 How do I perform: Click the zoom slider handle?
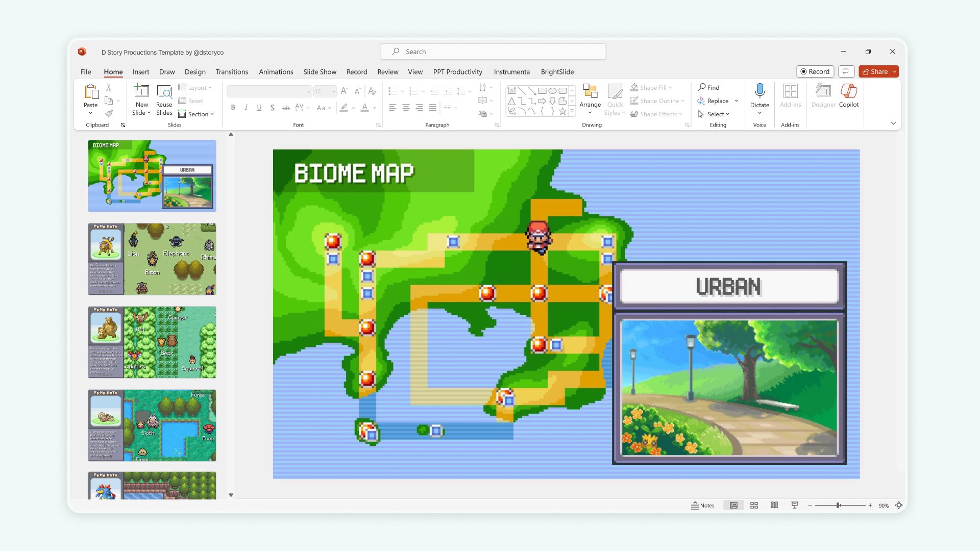[x=838, y=505]
